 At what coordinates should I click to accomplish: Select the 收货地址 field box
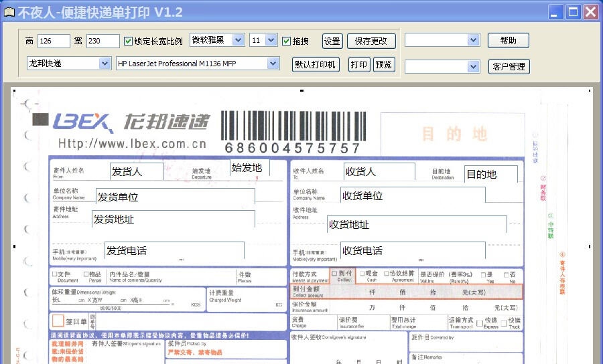coord(417,225)
